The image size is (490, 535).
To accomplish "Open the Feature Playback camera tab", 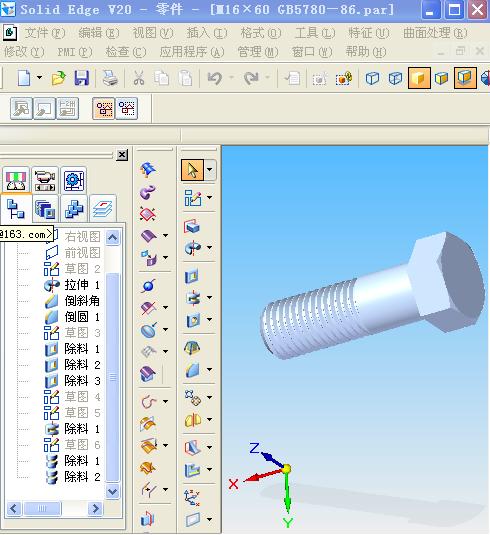I will (45, 180).
